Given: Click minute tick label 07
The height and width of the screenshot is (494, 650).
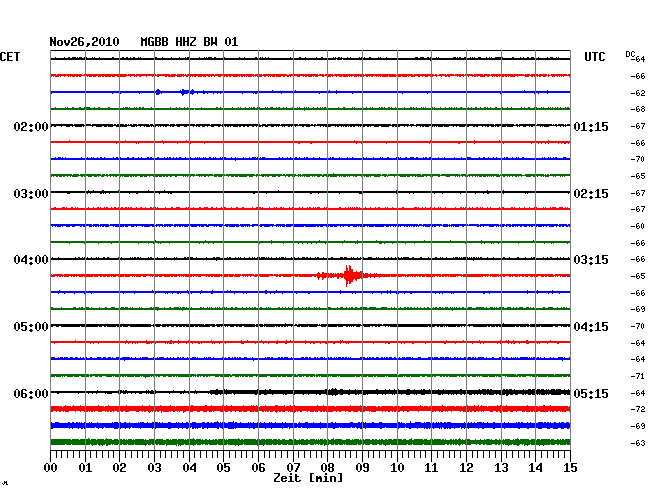Looking at the screenshot, I should (293, 468).
